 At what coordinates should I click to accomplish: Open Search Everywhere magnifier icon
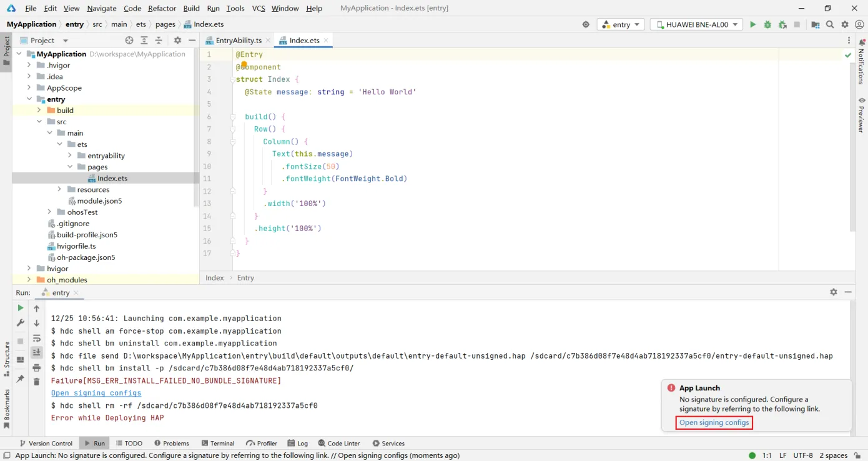click(x=829, y=24)
